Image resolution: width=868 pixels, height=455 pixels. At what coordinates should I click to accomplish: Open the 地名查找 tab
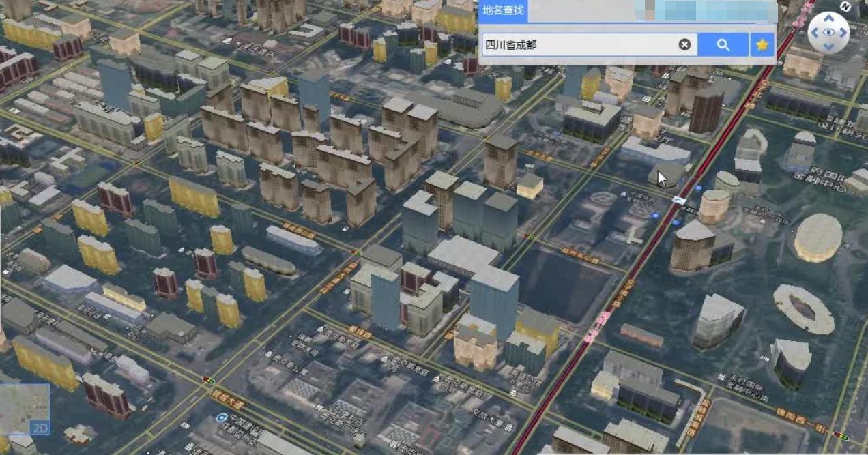coord(504,10)
